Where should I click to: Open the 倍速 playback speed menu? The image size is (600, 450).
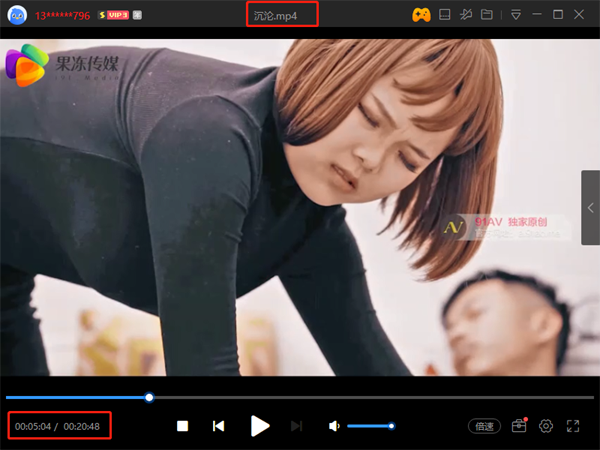coord(485,426)
